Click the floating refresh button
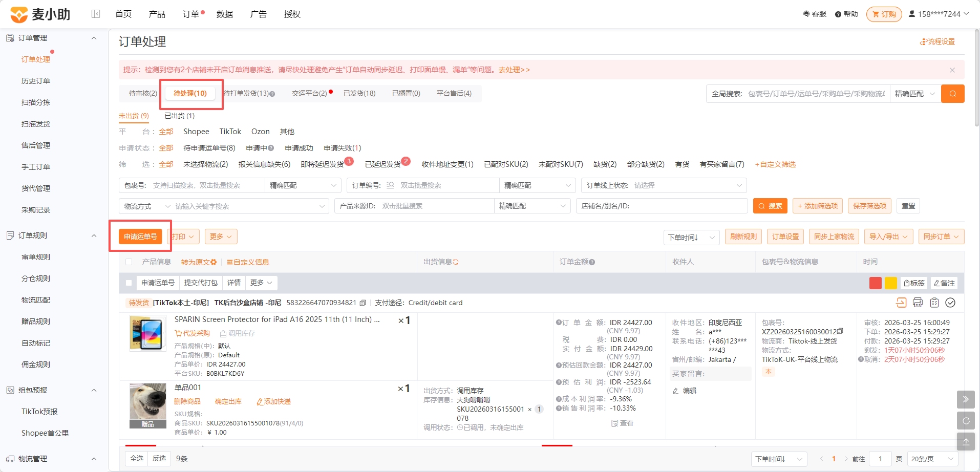The height and width of the screenshot is (472, 980). coord(966,421)
